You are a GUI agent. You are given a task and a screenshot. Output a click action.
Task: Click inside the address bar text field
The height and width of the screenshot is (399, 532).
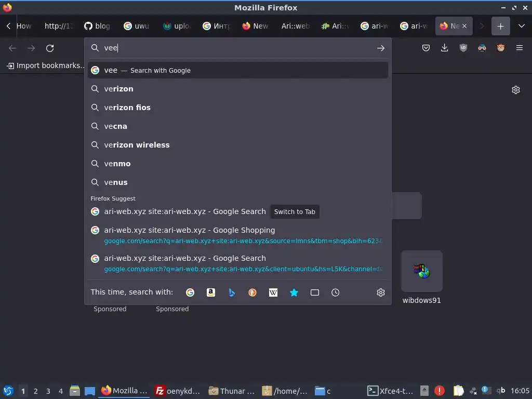click(x=237, y=48)
